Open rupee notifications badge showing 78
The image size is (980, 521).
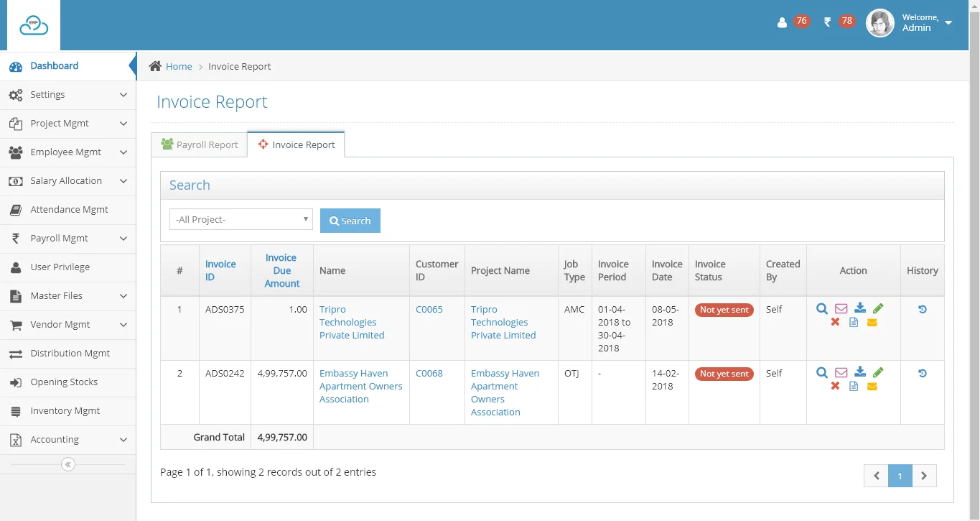847,21
